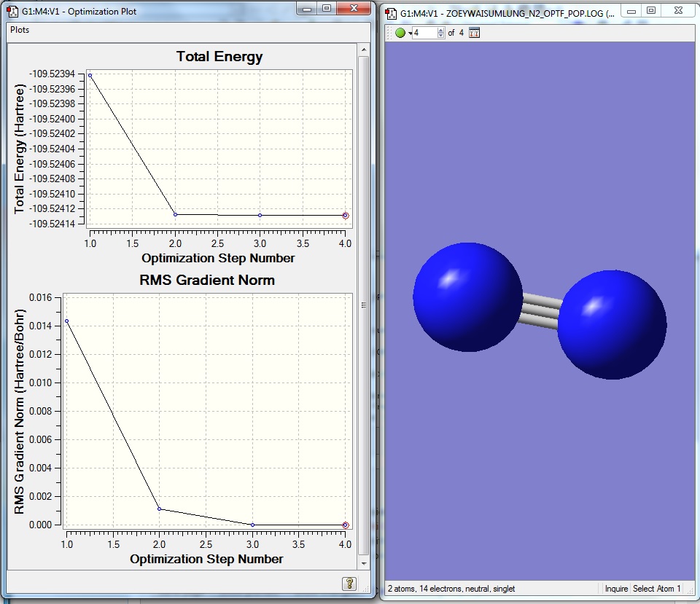Click the molecule viewer window title icon
Viewport: 700px width, 604px height.
click(391, 12)
